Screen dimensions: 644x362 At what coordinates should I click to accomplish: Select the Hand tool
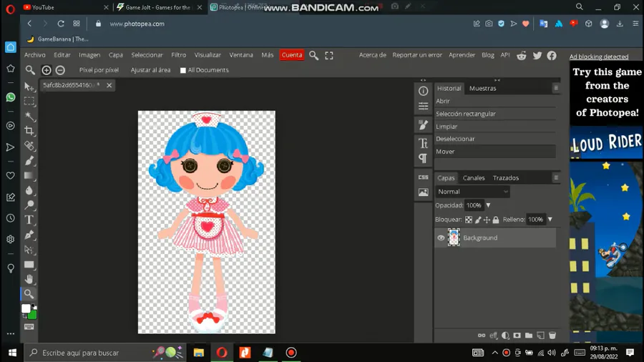pos(29,280)
